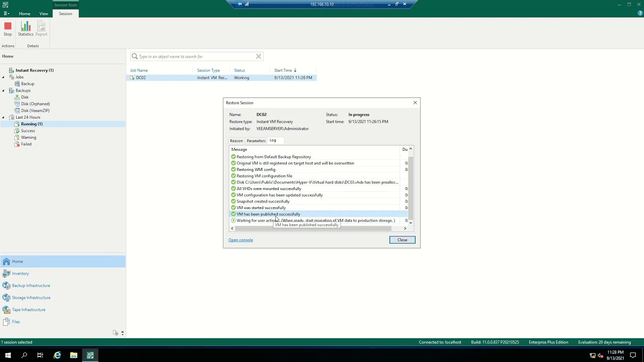Open Disk (VeeamZIP) backups
Viewport: 644px width, 362px height.
pos(35,111)
